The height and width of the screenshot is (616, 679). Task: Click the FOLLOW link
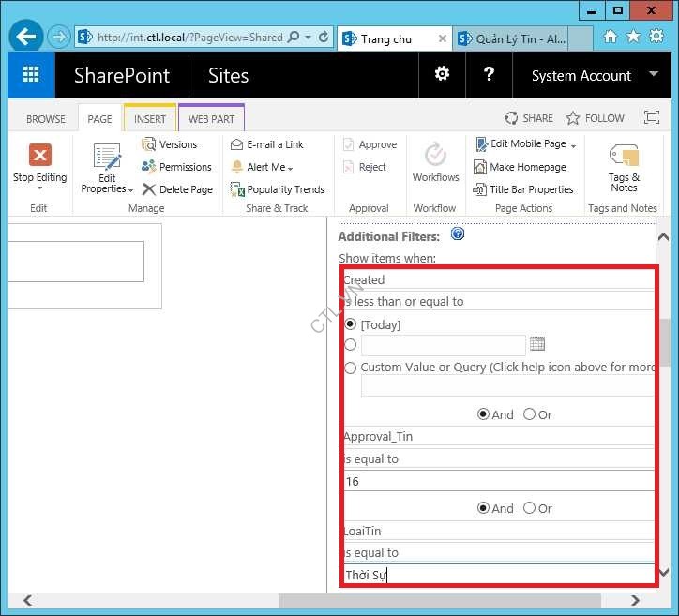(595, 118)
